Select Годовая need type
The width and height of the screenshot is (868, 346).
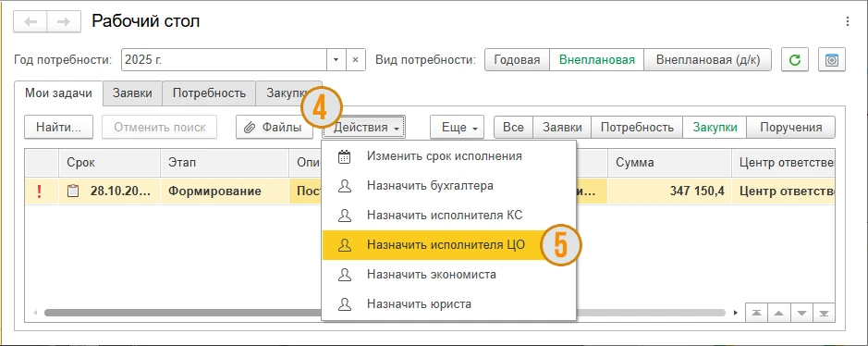[x=517, y=60]
